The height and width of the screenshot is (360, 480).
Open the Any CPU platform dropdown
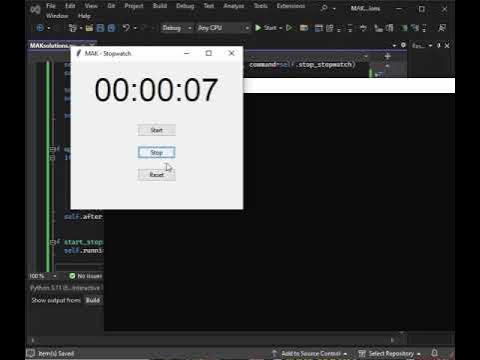[223, 28]
